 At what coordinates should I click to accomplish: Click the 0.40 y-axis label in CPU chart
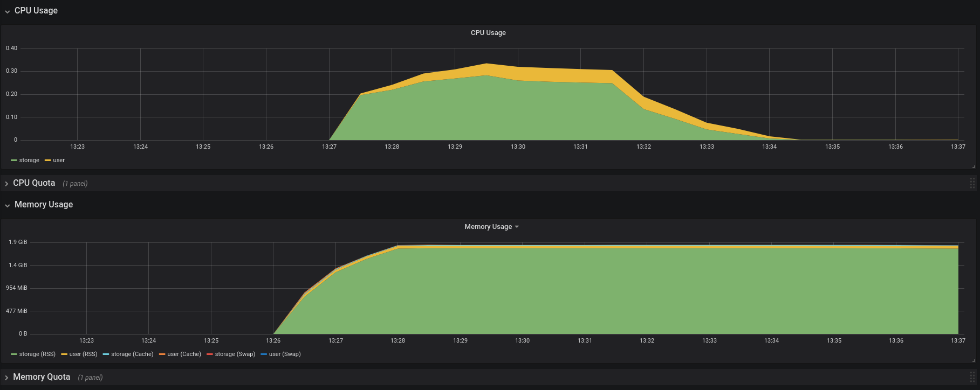pyautogui.click(x=11, y=48)
